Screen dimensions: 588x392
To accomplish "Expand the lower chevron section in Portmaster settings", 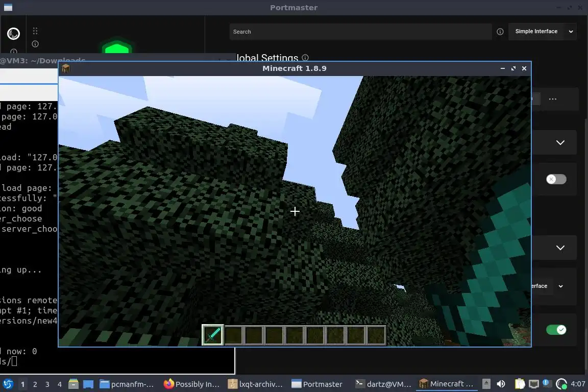I will (560, 248).
